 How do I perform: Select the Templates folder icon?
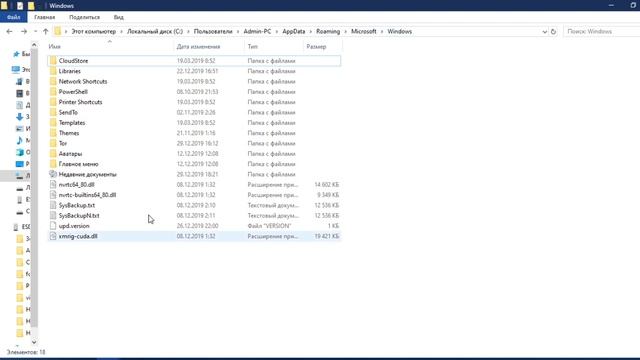point(53,122)
